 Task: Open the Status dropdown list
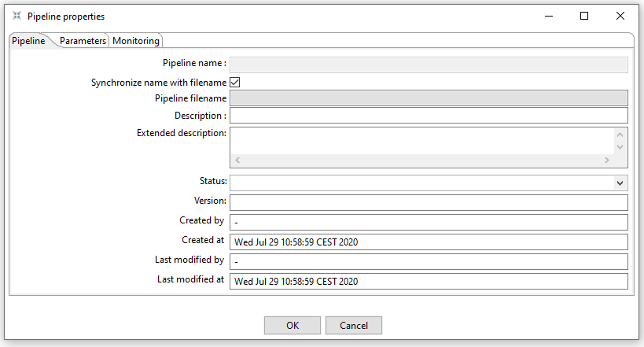tap(620, 183)
